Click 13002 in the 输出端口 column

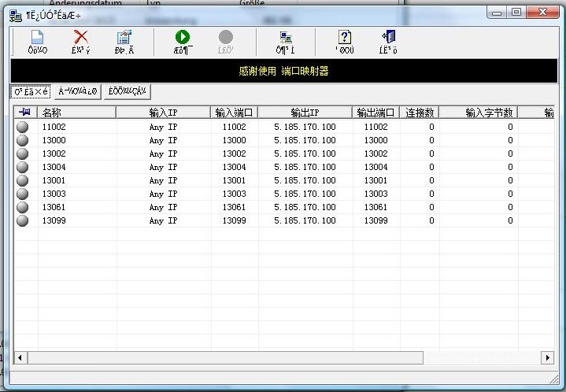click(x=375, y=153)
